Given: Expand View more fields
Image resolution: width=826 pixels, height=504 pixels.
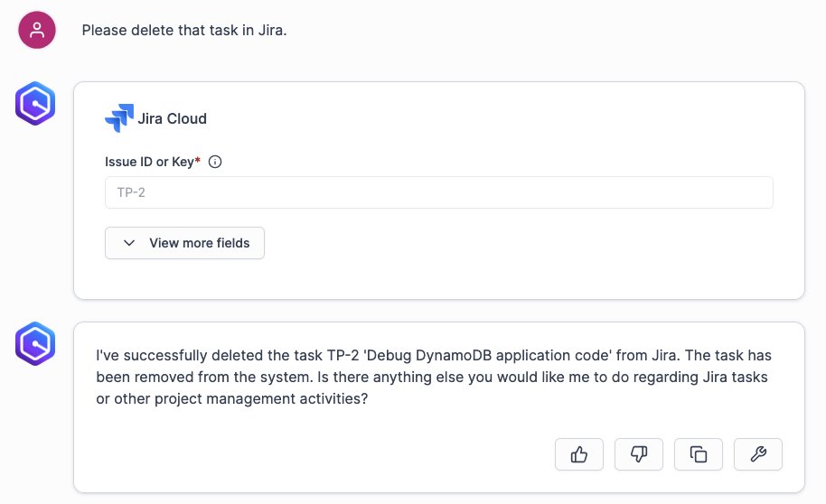Looking at the screenshot, I should point(185,243).
